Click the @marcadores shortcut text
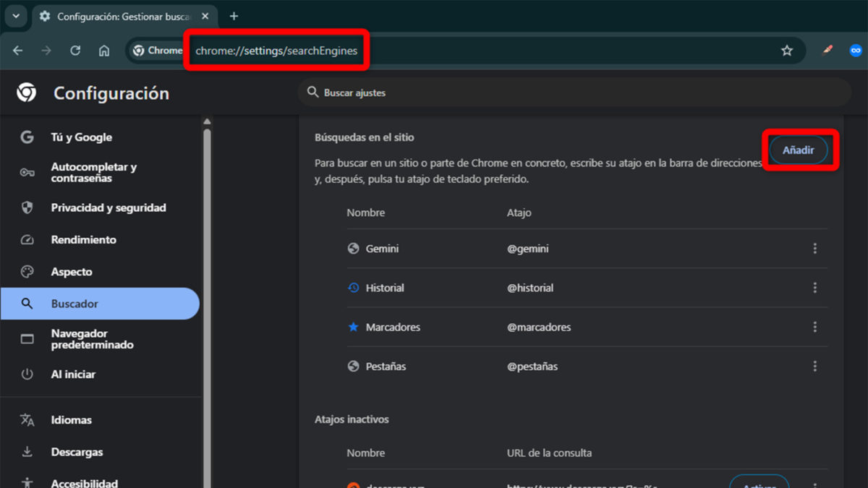The image size is (868, 488). click(x=539, y=327)
